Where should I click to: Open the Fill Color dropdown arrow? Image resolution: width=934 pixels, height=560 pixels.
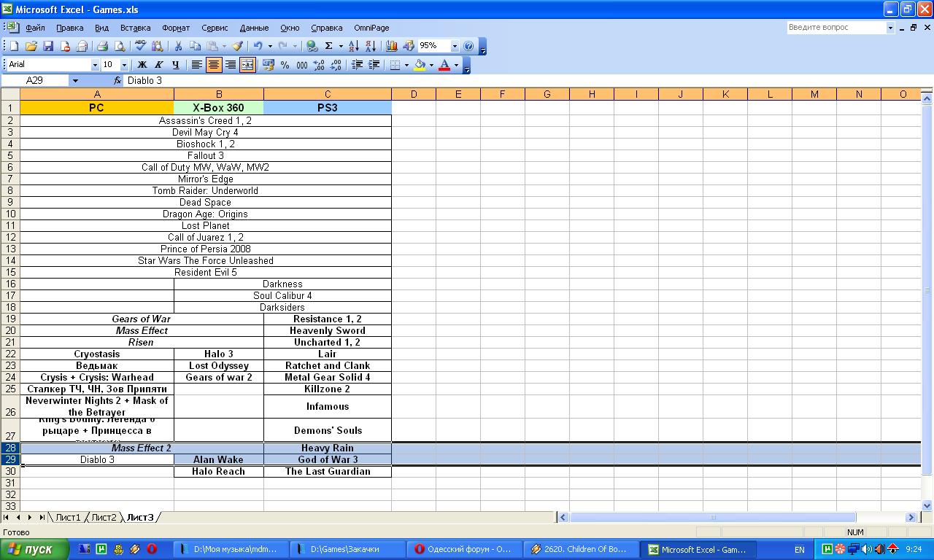point(431,65)
